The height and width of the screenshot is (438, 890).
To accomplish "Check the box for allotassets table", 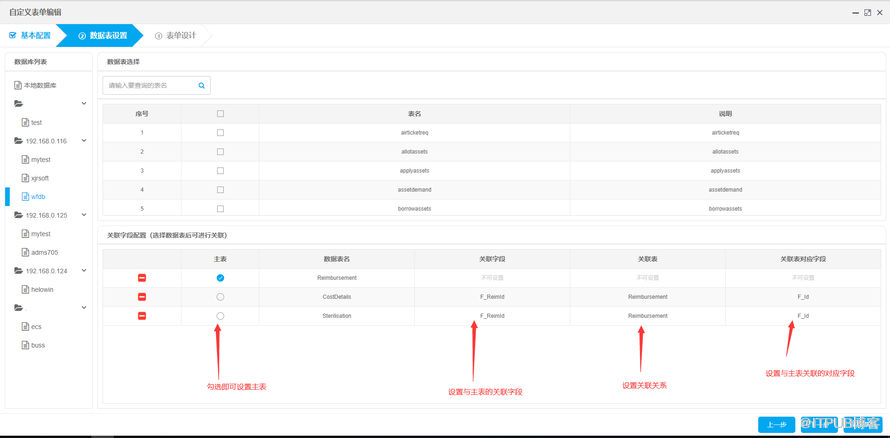I will pyautogui.click(x=220, y=151).
